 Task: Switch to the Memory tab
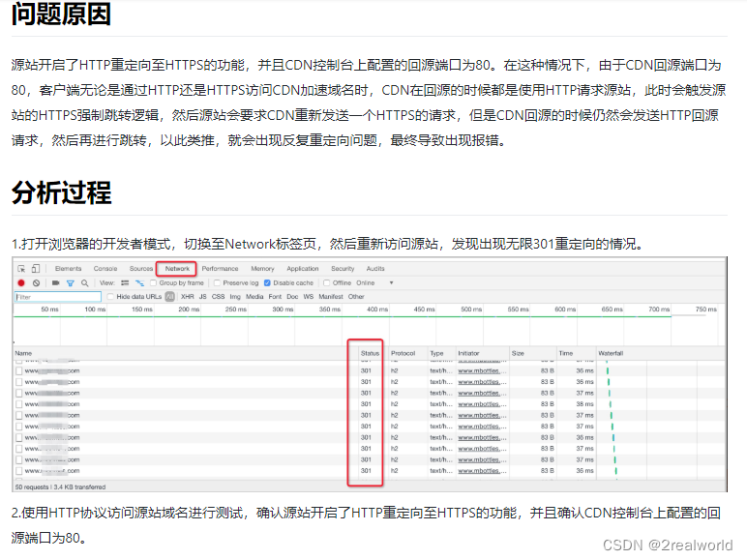(262, 269)
